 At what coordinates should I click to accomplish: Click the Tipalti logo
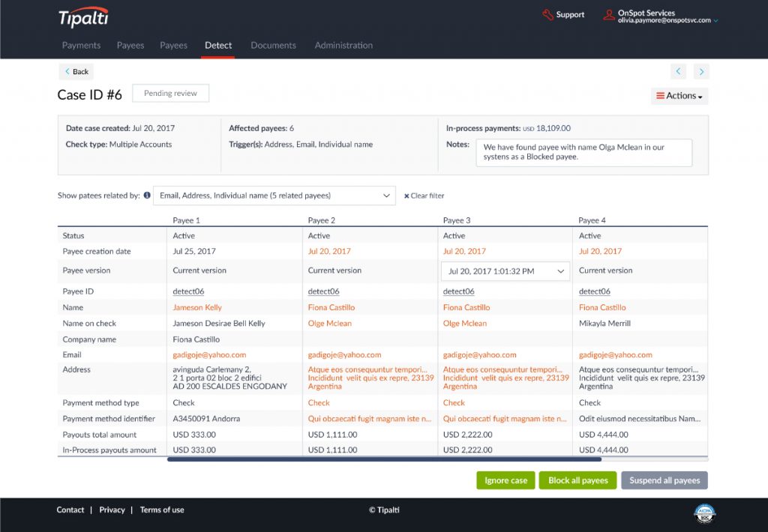83,18
